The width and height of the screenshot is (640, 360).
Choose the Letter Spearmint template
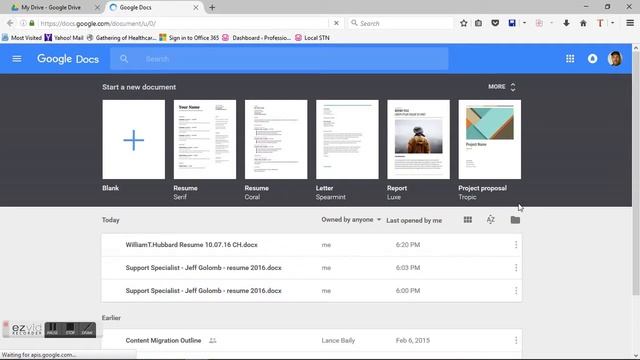(x=347, y=140)
